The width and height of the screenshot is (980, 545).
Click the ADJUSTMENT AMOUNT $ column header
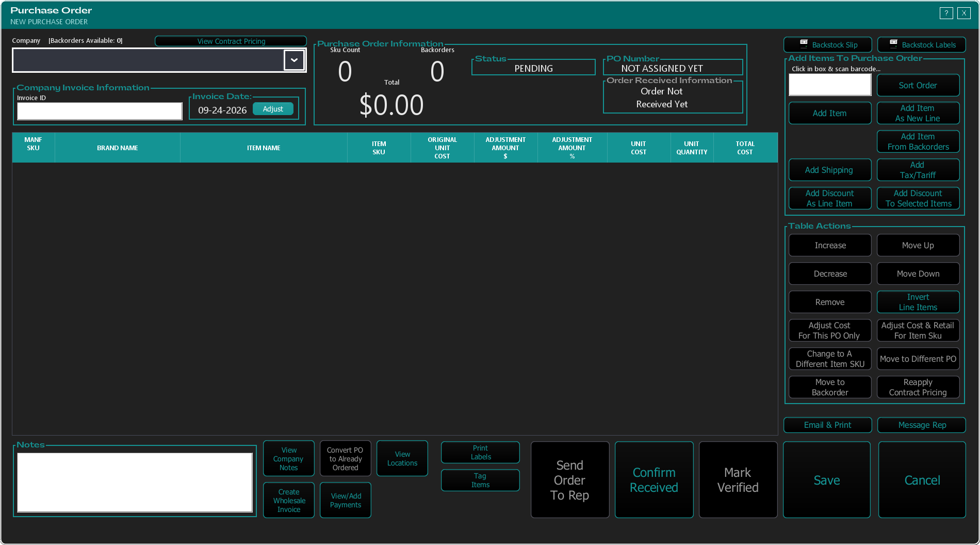[x=506, y=148]
